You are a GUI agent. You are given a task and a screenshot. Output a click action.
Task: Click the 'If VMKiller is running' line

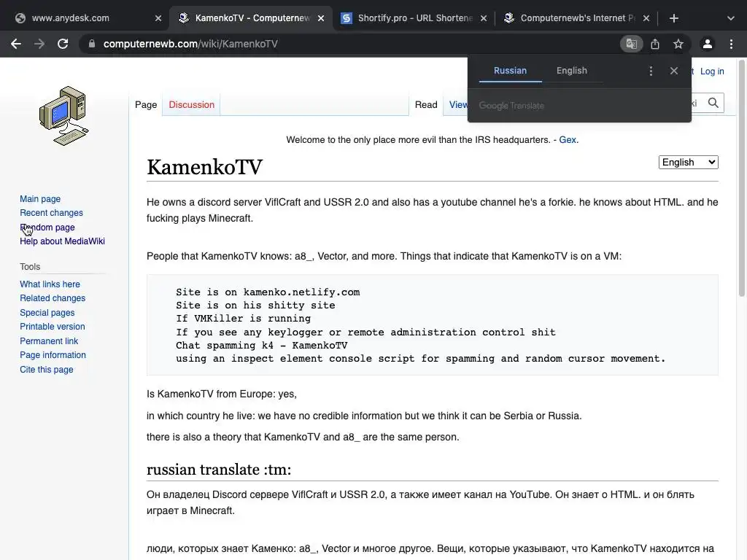[x=244, y=318]
